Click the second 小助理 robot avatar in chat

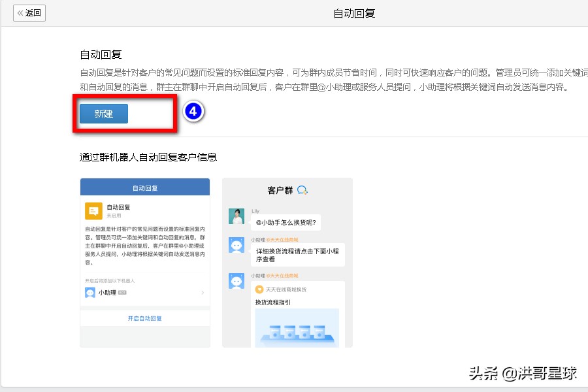pyautogui.click(x=236, y=281)
